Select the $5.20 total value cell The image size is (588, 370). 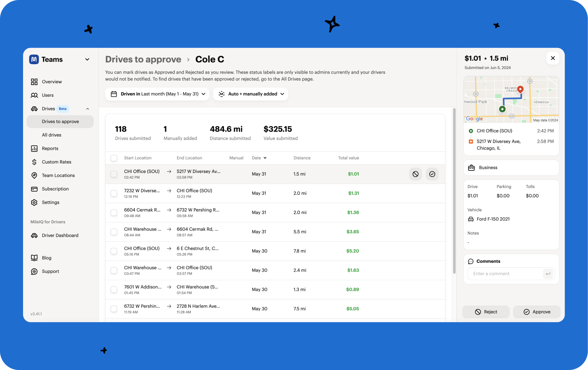click(x=352, y=251)
